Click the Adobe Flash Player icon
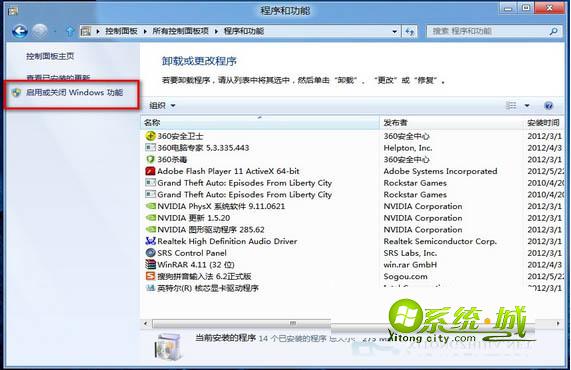 tap(150, 171)
